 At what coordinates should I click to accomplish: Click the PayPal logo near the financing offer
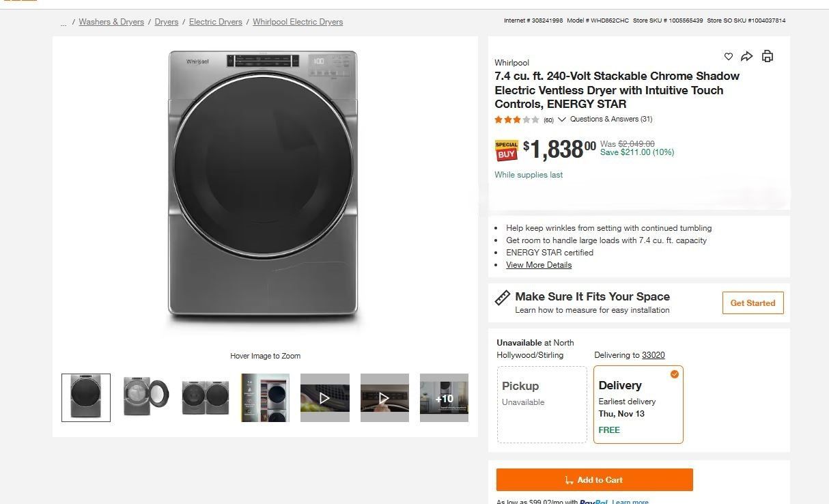tap(591, 501)
